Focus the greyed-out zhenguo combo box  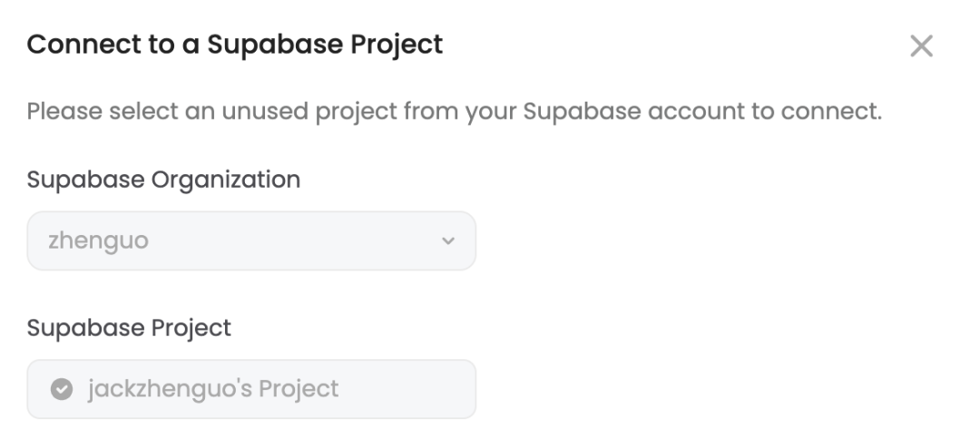pyautogui.click(x=251, y=240)
